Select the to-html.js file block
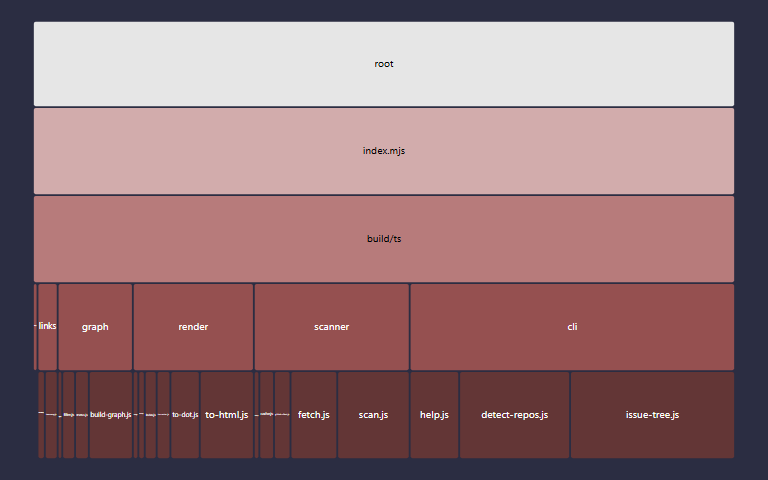 (227, 415)
